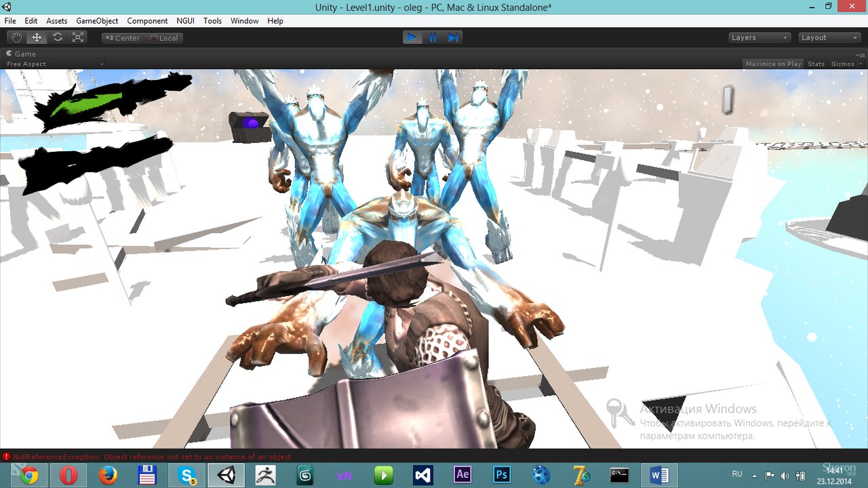Pause the running game
Viewport: 868px width, 488px height.
click(433, 37)
